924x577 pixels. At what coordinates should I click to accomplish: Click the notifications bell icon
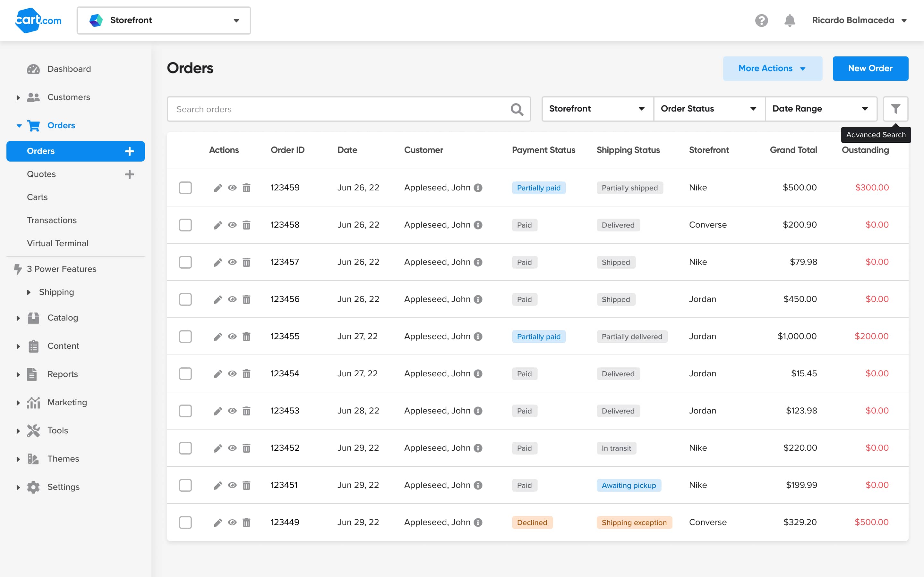tap(790, 20)
